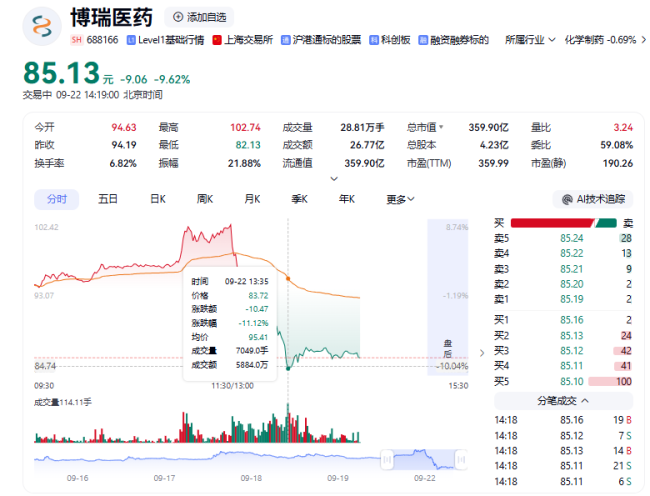Select the 五日 chart tab
This screenshot has height=496, width=650.
pos(108,199)
